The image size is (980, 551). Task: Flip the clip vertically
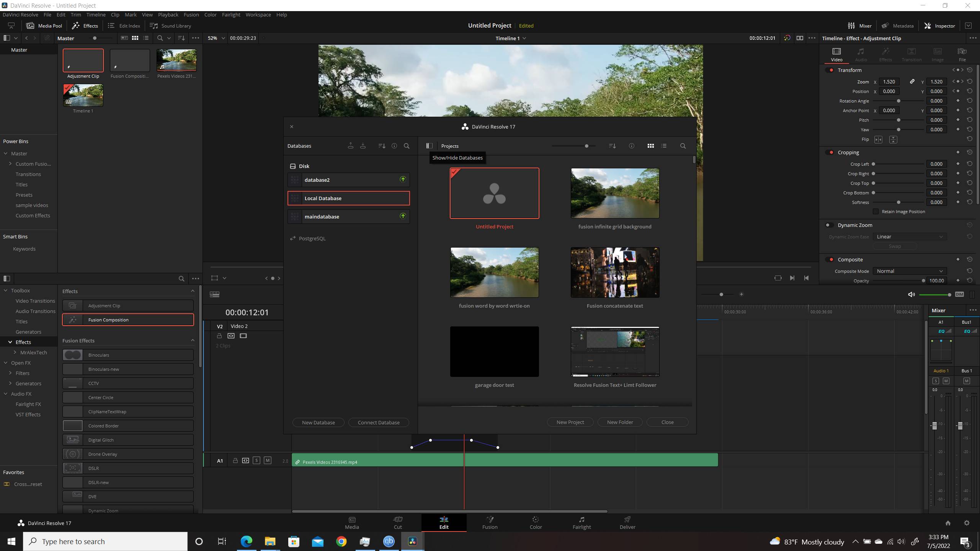coord(893,140)
